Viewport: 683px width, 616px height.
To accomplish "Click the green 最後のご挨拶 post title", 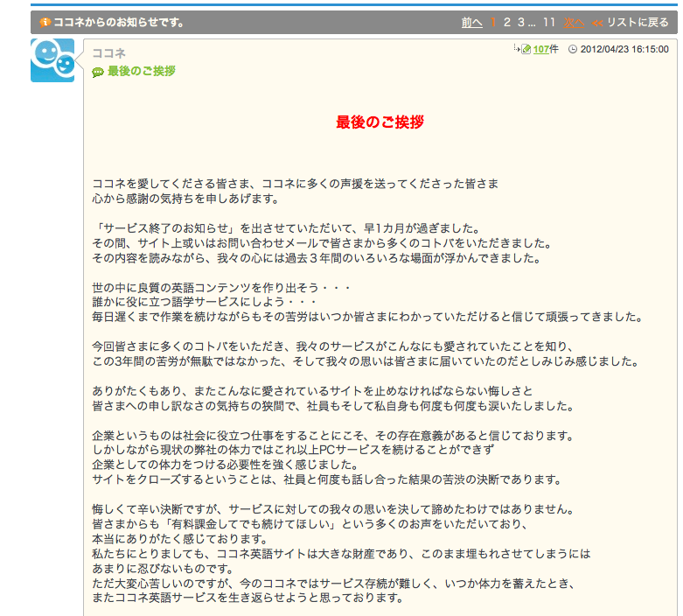I will click(x=141, y=71).
